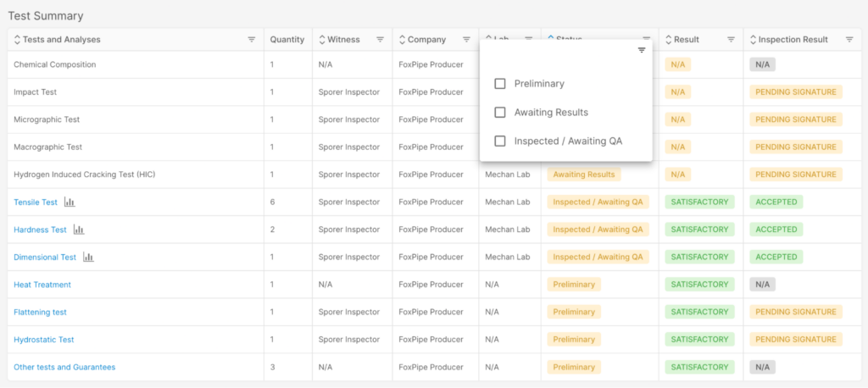The width and height of the screenshot is (868, 388).
Task: Open the Result column filter icon
Action: click(x=731, y=40)
